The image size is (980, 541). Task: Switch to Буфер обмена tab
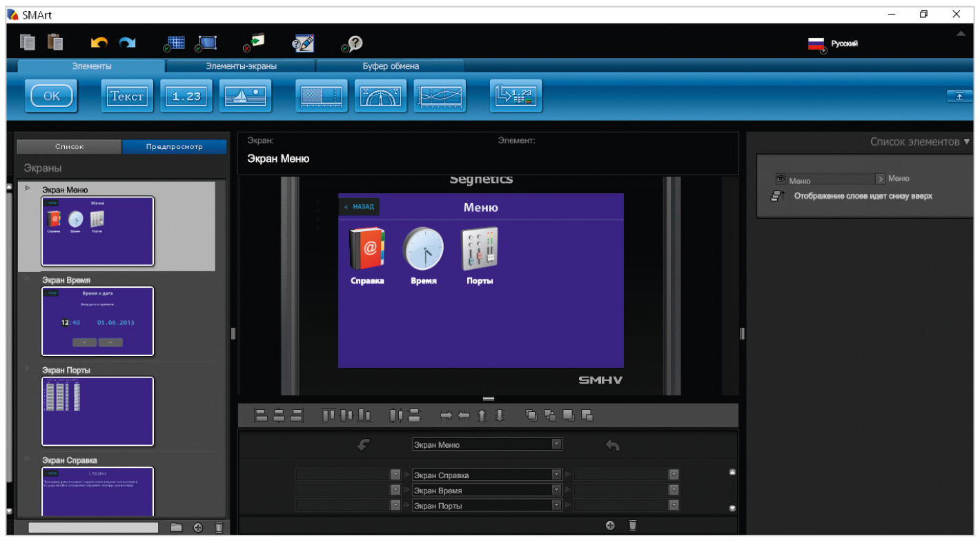point(391,66)
